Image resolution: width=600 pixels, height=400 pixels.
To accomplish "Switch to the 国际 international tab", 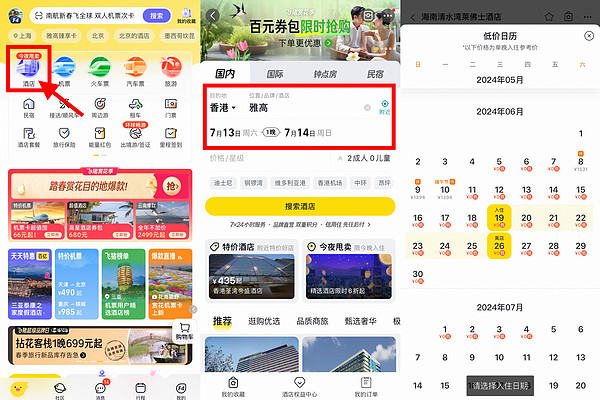I will tap(275, 74).
